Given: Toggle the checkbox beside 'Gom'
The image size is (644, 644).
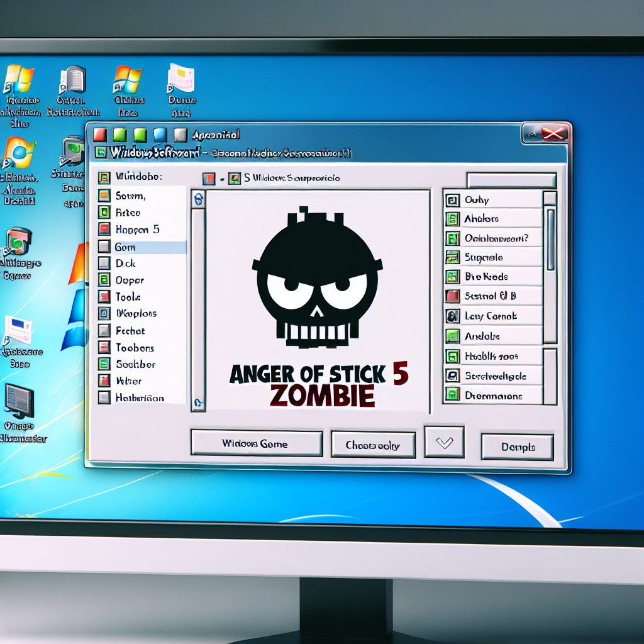Looking at the screenshot, I should tap(104, 247).
